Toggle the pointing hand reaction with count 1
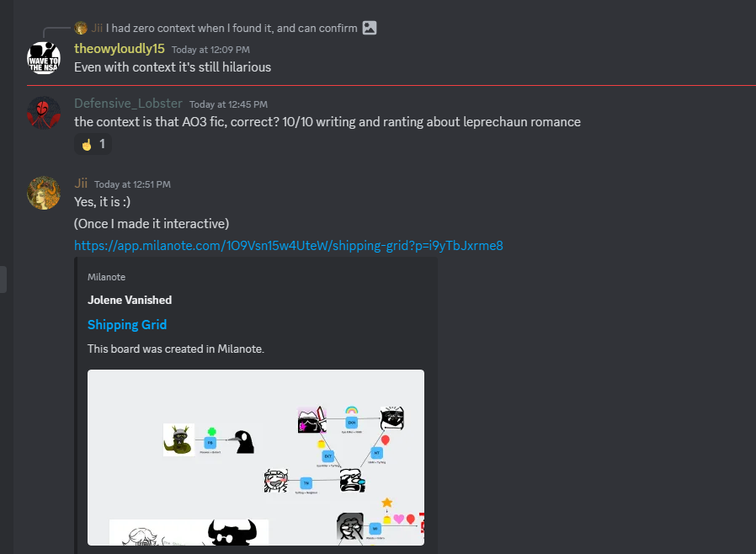 pyautogui.click(x=93, y=144)
